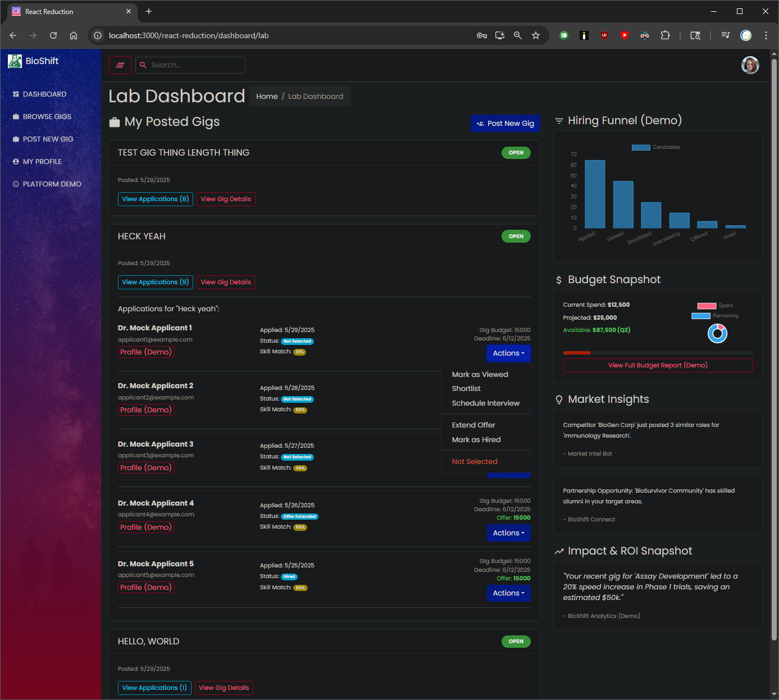This screenshot has height=700, width=779.
Task: Open Actions dropdown for Dr. Mock Applicant 5
Action: (508, 593)
